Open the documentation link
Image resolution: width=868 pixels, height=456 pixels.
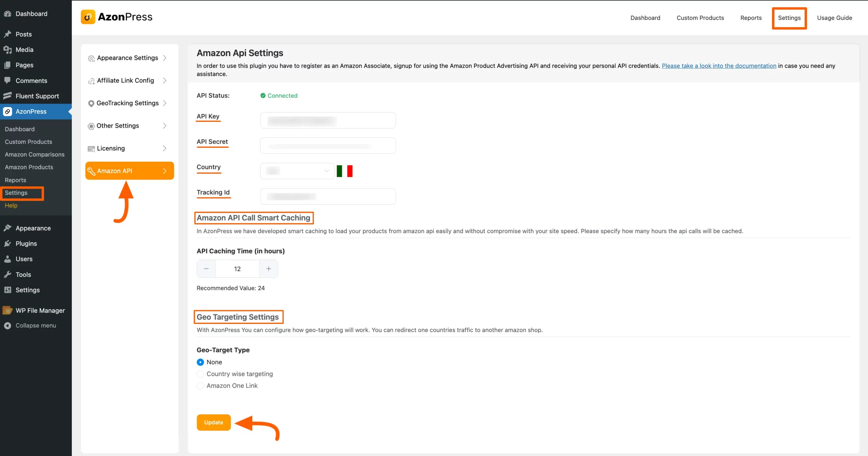tap(719, 66)
